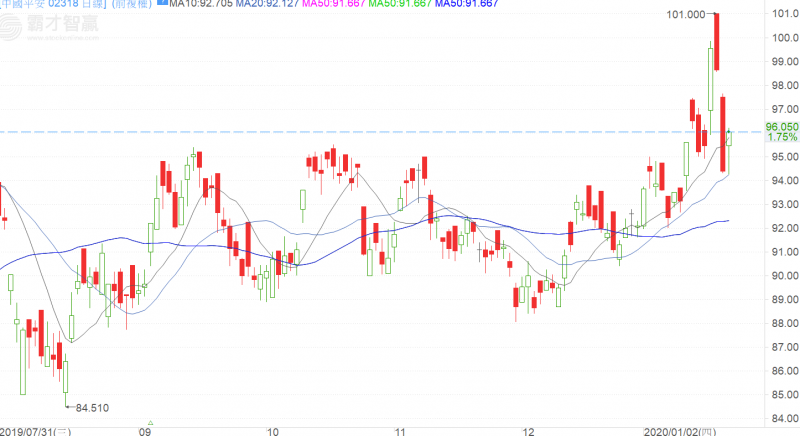Click the 1.75% change label
Viewport: 800px width, 436px height.
point(781,138)
